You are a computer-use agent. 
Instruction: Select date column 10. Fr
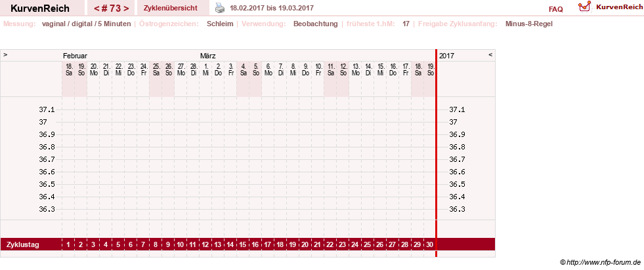click(318, 69)
